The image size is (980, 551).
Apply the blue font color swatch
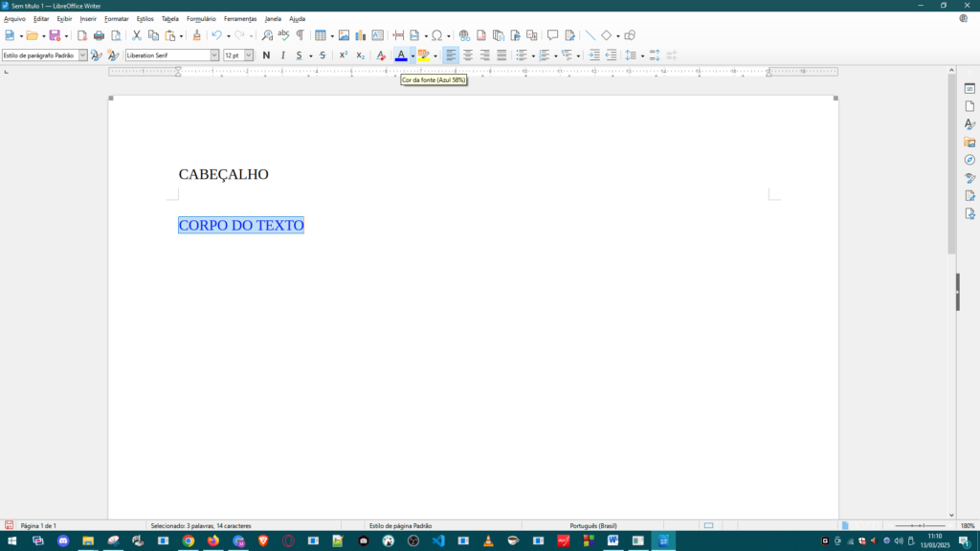(x=401, y=55)
